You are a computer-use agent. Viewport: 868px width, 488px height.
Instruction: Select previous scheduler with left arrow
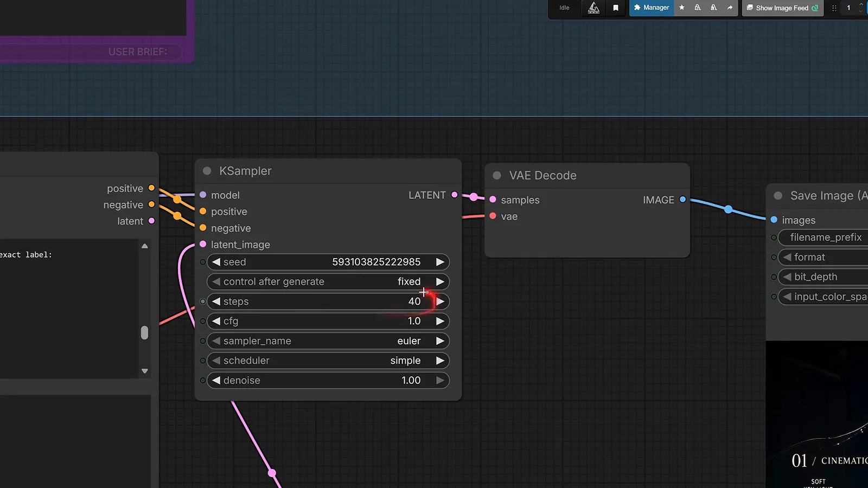point(216,361)
